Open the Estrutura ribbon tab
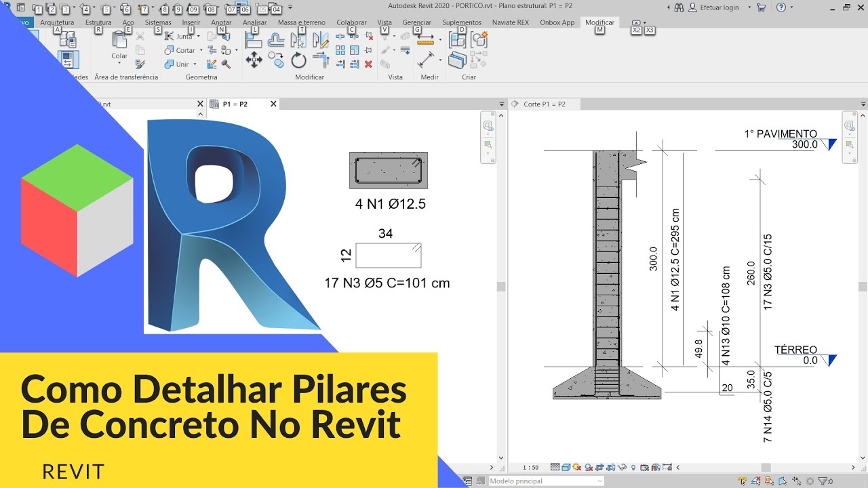868x488 pixels. coord(98,22)
